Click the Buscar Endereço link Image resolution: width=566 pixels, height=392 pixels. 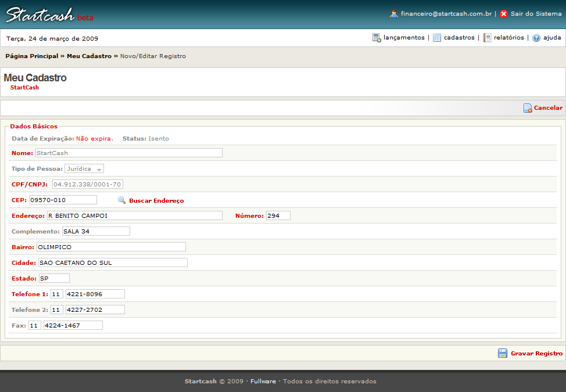tap(156, 201)
